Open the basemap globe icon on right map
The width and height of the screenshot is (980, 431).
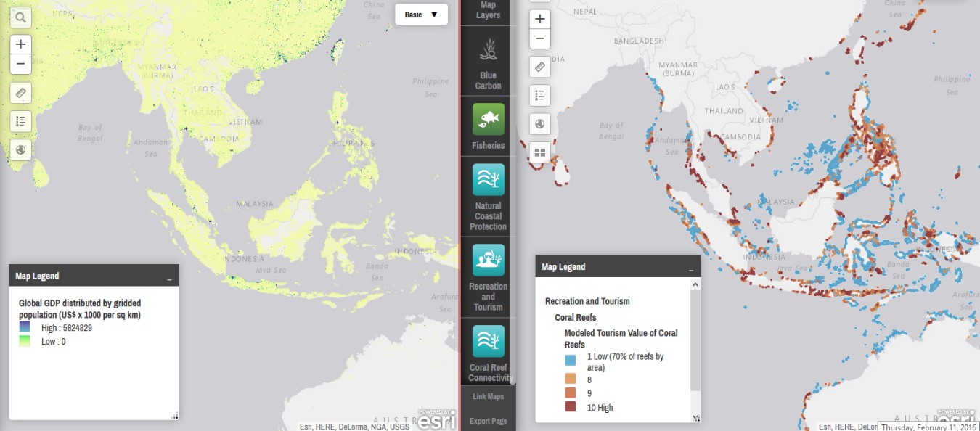pos(539,124)
